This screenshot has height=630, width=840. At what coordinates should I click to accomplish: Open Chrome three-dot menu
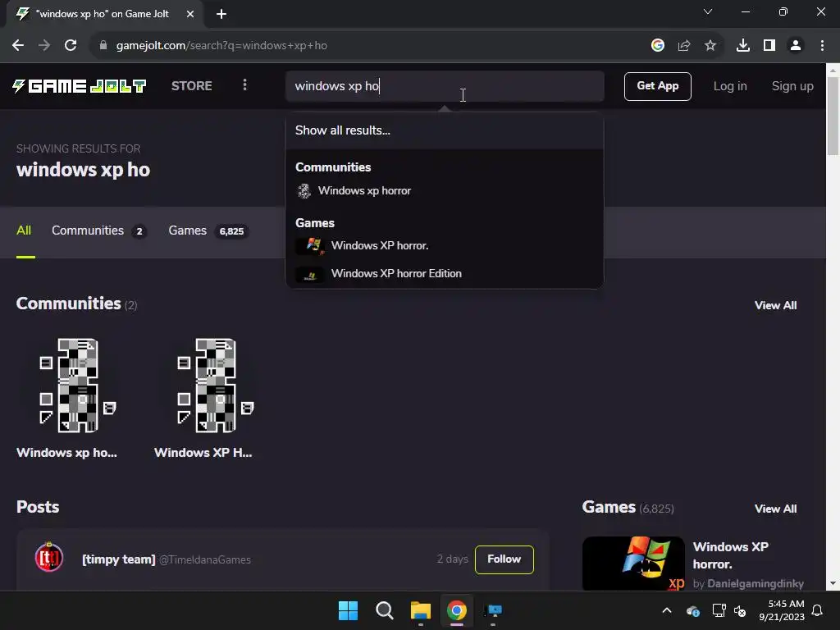[x=822, y=46]
